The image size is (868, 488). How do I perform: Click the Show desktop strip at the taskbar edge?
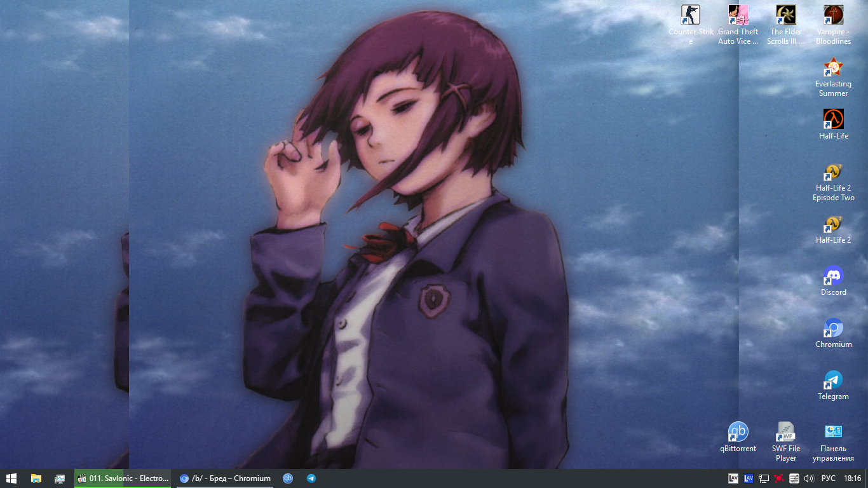[x=866, y=478]
